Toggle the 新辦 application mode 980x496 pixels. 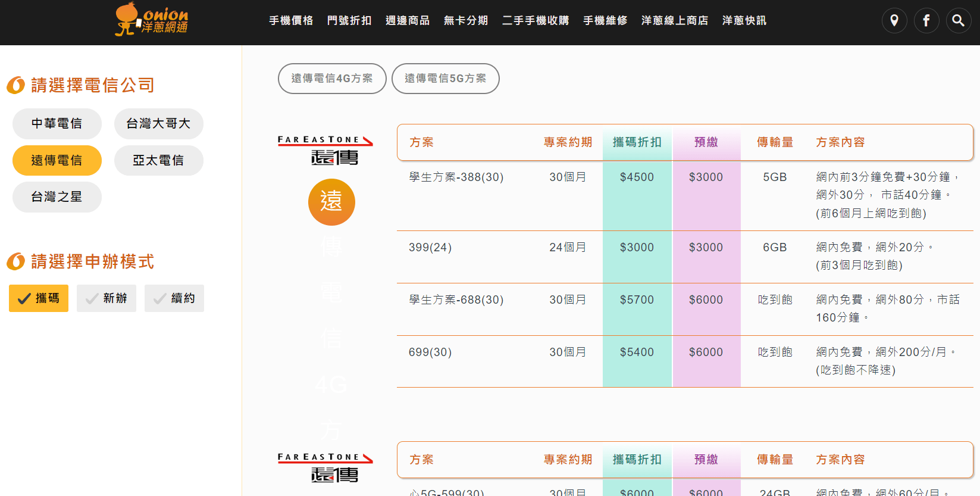pyautogui.click(x=107, y=298)
